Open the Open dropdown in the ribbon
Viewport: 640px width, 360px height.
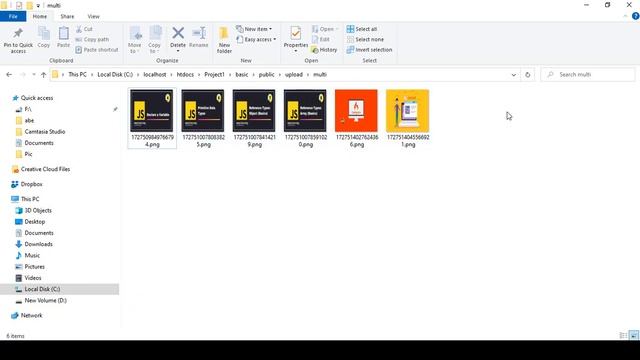pyautogui.click(x=325, y=29)
